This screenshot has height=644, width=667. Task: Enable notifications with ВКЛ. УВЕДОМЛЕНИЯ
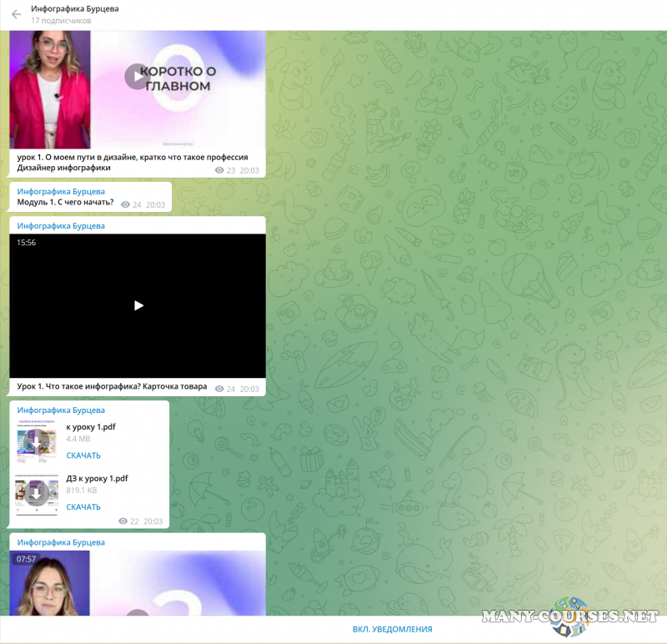point(392,629)
